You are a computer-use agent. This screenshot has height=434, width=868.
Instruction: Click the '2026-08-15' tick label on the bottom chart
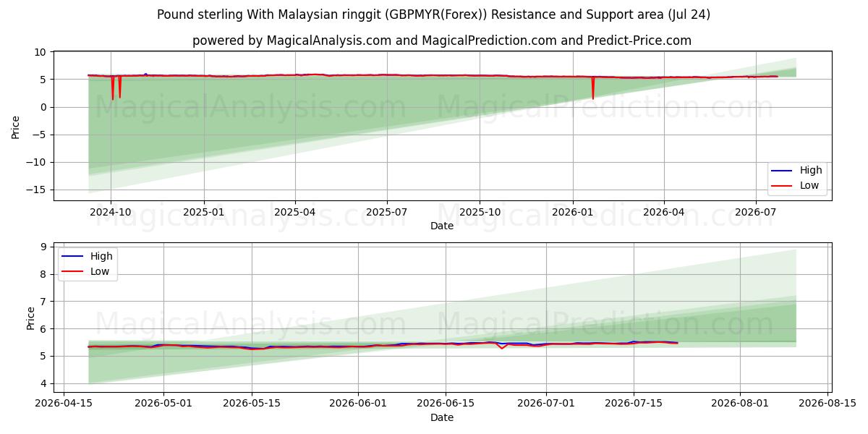click(x=827, y=404)
